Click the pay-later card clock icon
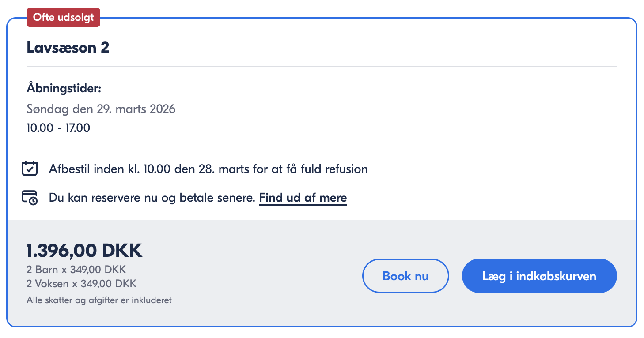 click(30, 197)
